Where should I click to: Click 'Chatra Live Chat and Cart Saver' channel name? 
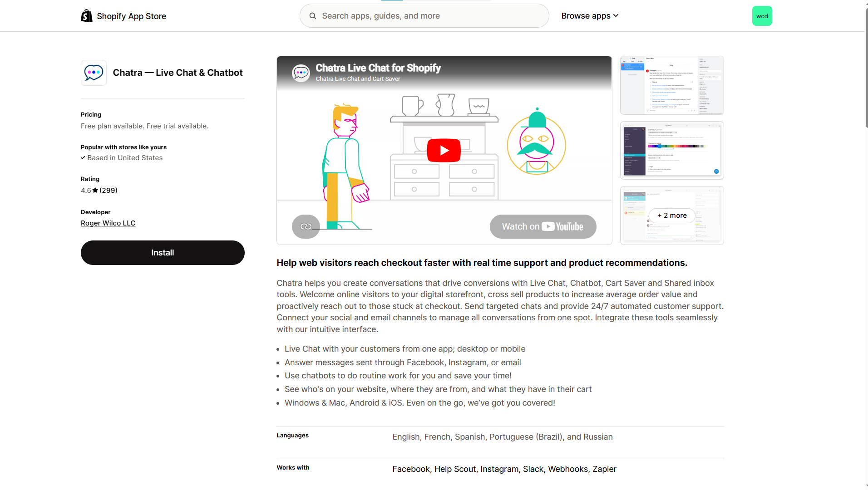[358, 79]
